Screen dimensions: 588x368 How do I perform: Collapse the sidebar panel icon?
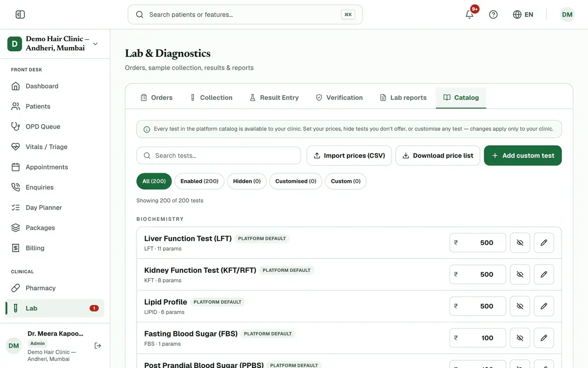pos(20,15)
